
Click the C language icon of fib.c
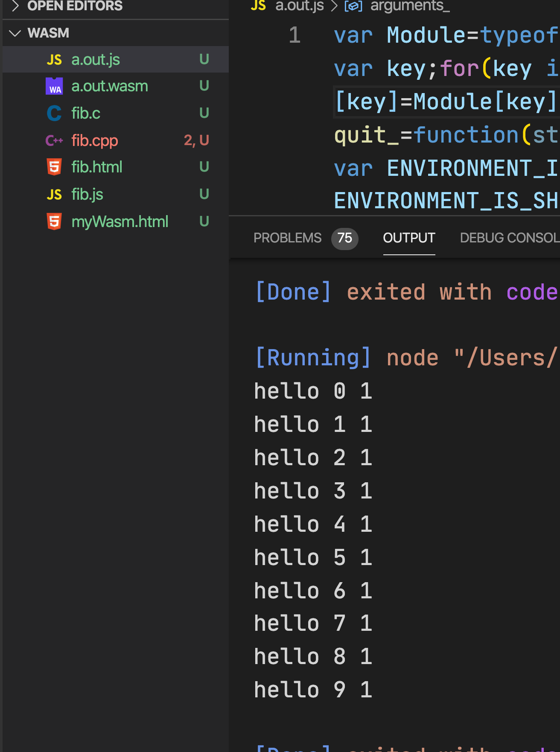click(x=54, y=113)
